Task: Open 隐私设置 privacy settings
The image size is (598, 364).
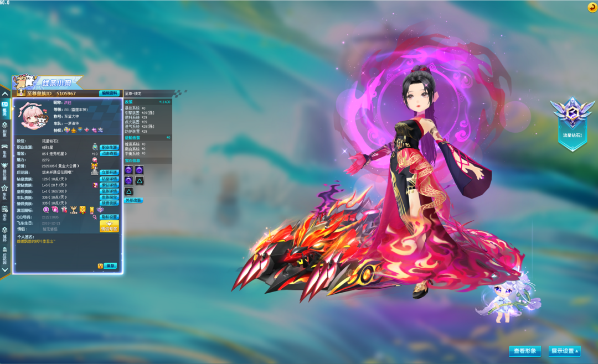Action: coord(110,217)
